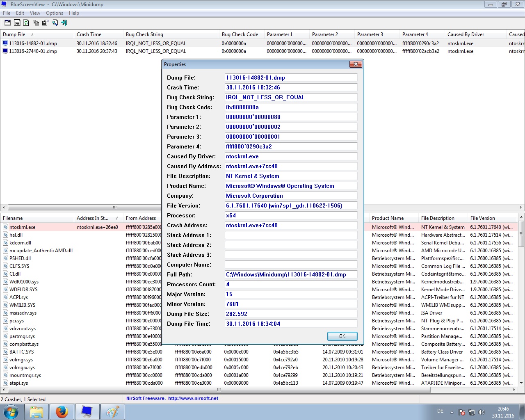Viewport: 525px width, 420px height.
Task: Click the CLFS.SYS file icon
Action: tap(6, 266)
